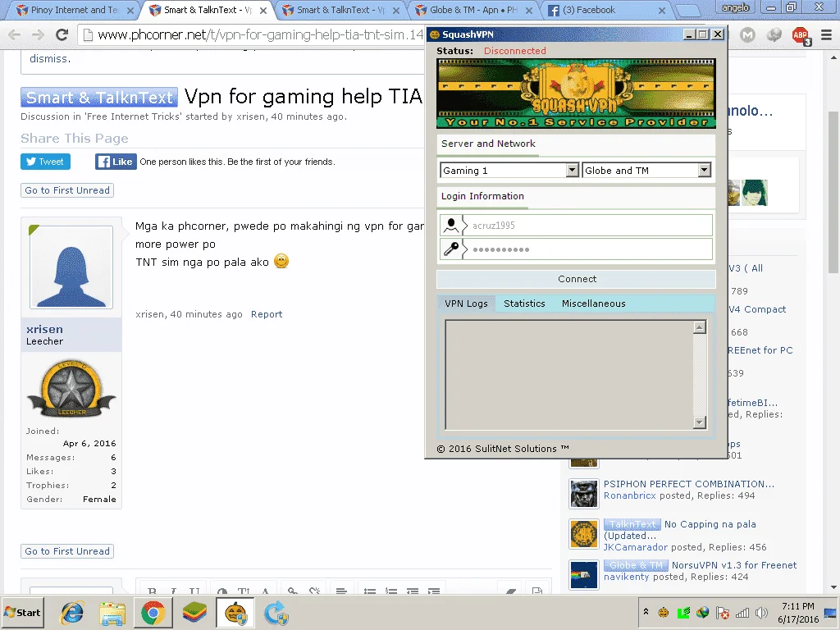840x630 pixels.
Task: Switch to the Pinoy Internet and Te browser tab
Action: point(74,10)
